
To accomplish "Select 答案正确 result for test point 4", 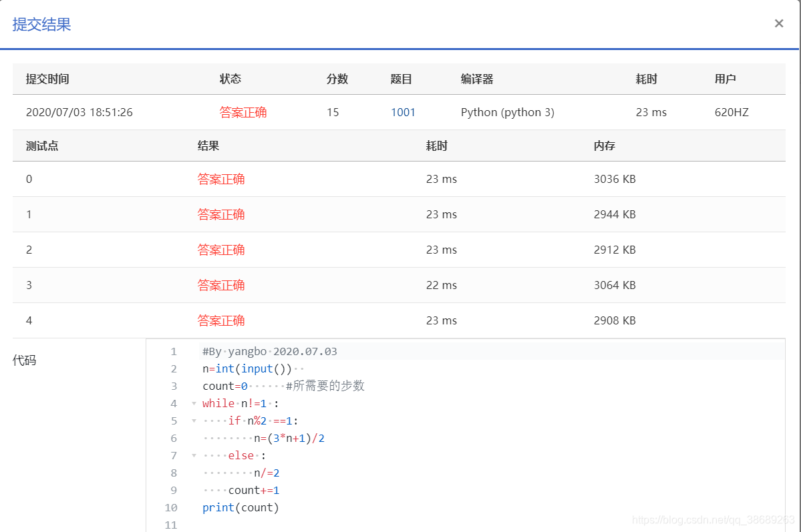I will point(221,320).
